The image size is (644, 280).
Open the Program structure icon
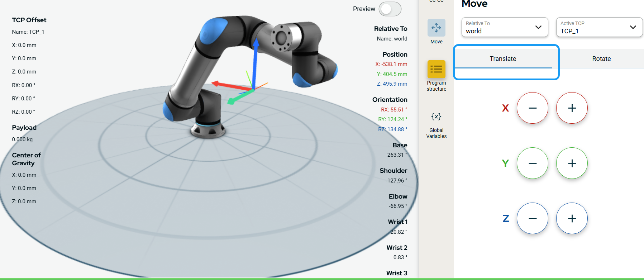click(x=436, y=70)
